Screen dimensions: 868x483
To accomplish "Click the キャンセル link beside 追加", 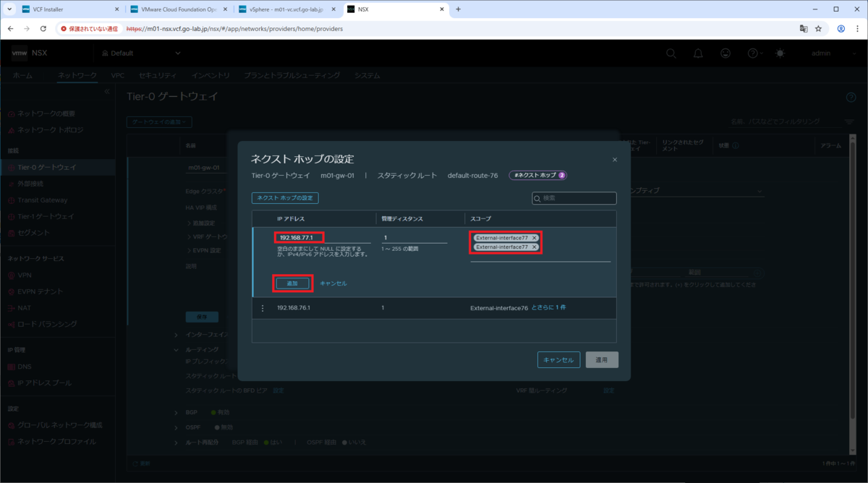I will (333, 283).
